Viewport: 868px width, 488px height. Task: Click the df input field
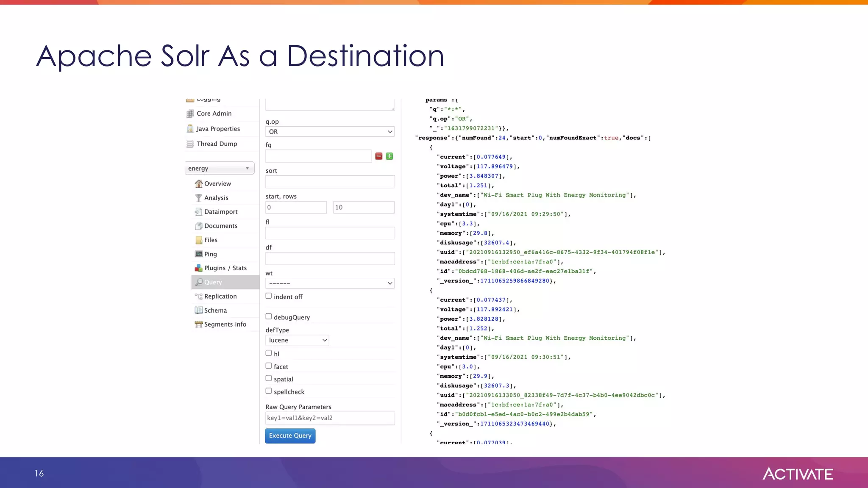coord(330,258)
